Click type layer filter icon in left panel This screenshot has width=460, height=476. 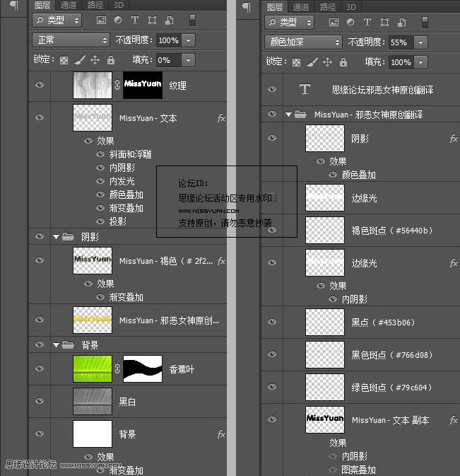pyautogui.click(x=135, y=20)
